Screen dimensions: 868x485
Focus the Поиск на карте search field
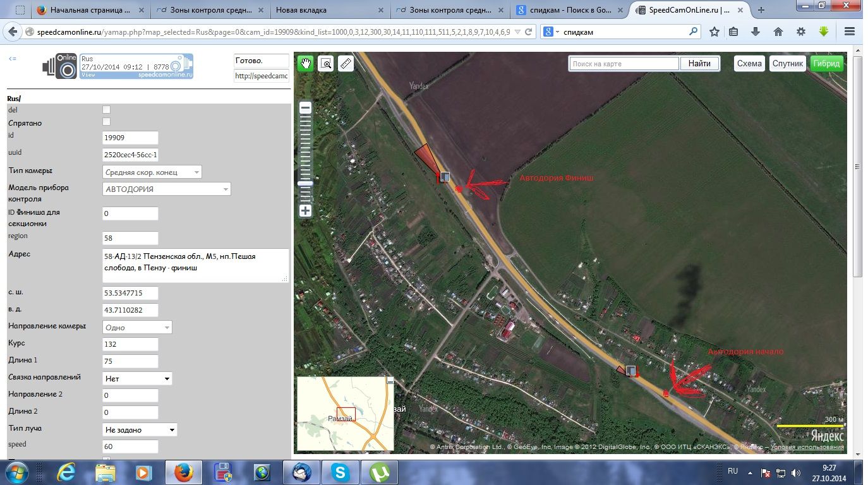[x=624, y=64]
